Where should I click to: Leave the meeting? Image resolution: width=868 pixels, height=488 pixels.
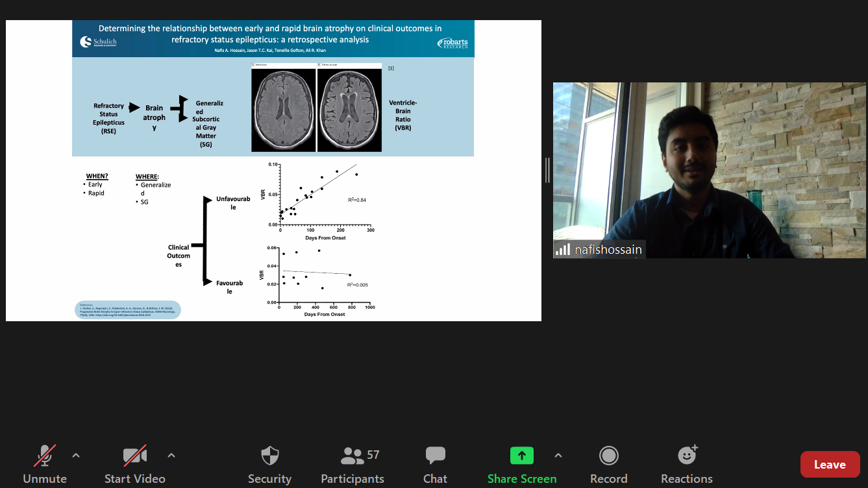pyautogui.click(x=830, y=465)
